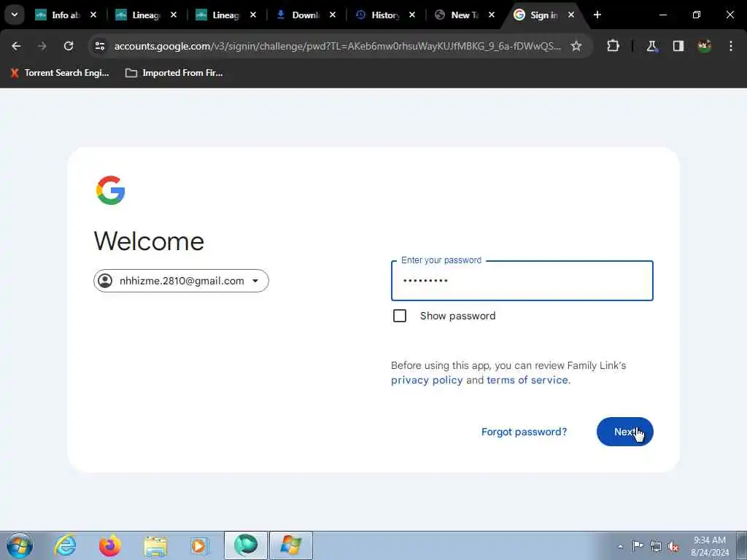Viewport: 747px width, 560px height.
Task: Open the privacy policy link
Action: pos(427,380)
